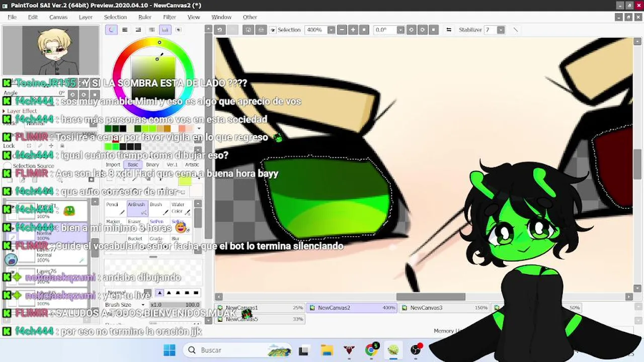Toggle the swatches panel
The image size is (644, 362).
[165, 30]
